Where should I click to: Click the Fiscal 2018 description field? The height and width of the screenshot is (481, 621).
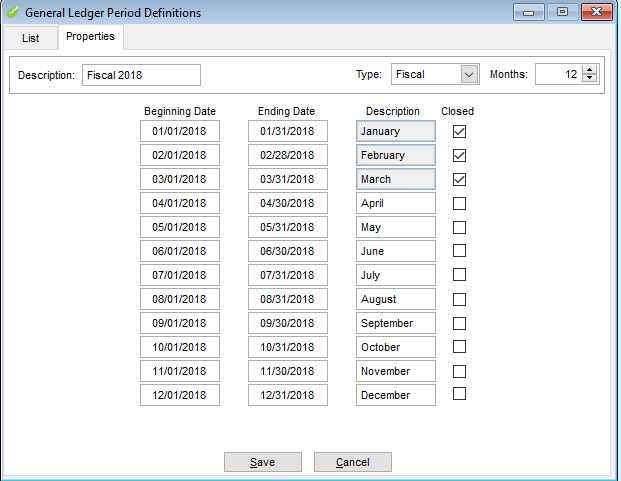pos(141,75)
